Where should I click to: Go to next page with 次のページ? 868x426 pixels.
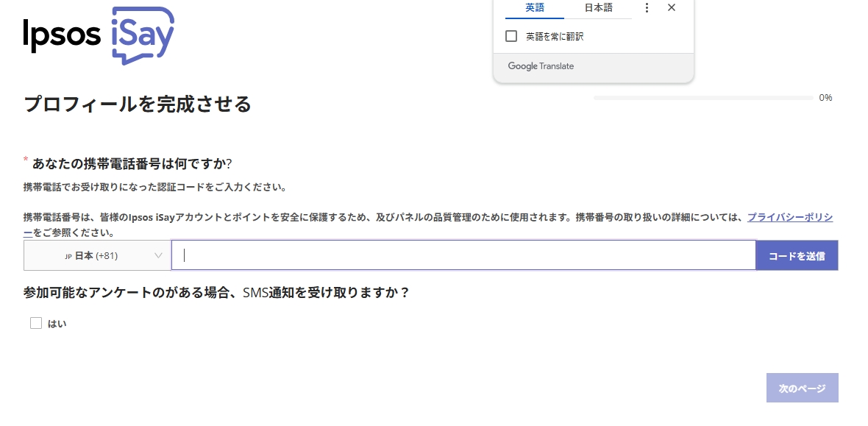click(802, 388)
